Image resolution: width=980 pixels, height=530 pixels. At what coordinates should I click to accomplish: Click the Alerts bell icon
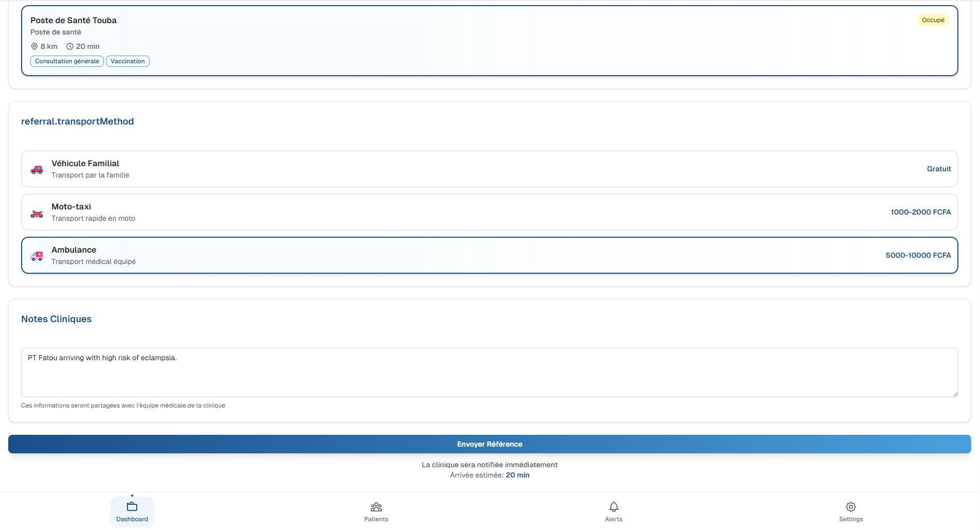[613, 506]
